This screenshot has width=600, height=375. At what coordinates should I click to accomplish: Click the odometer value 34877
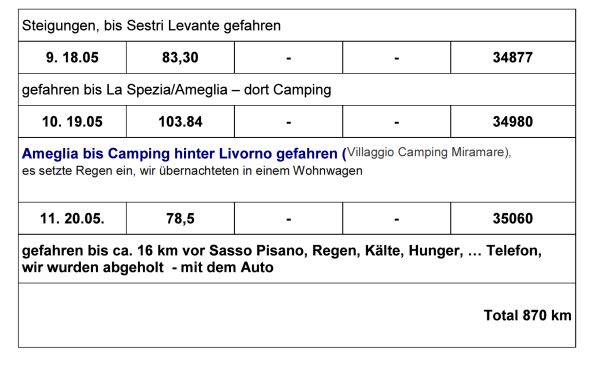pyautogui.click(x=513, y=57)
